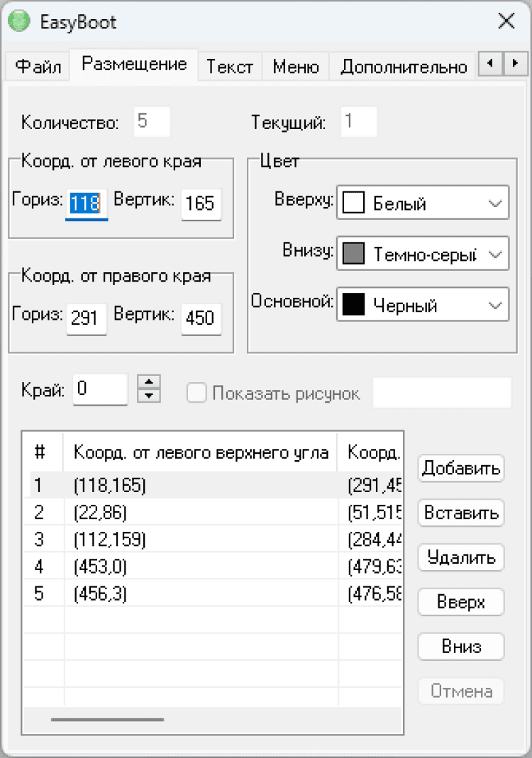
Task: Click the Удалить button
Action: point(461,558)
